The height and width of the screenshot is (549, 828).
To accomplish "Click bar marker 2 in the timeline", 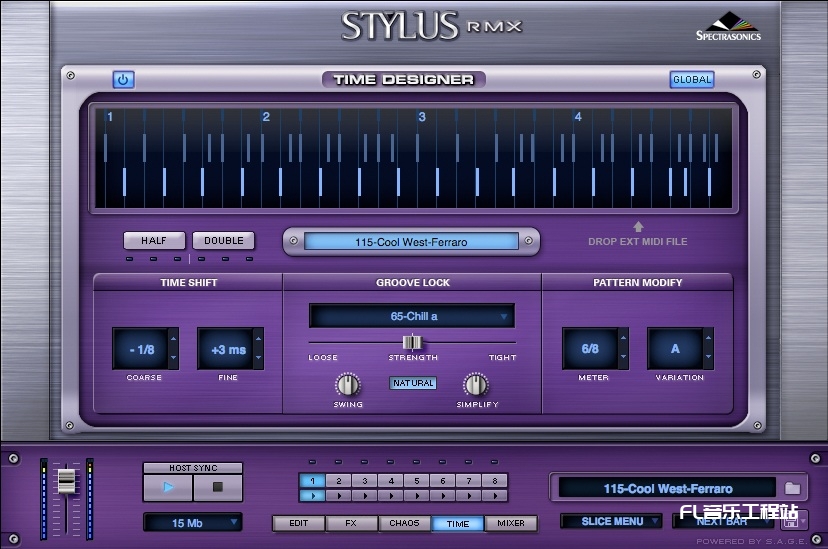I will [266, 117].
